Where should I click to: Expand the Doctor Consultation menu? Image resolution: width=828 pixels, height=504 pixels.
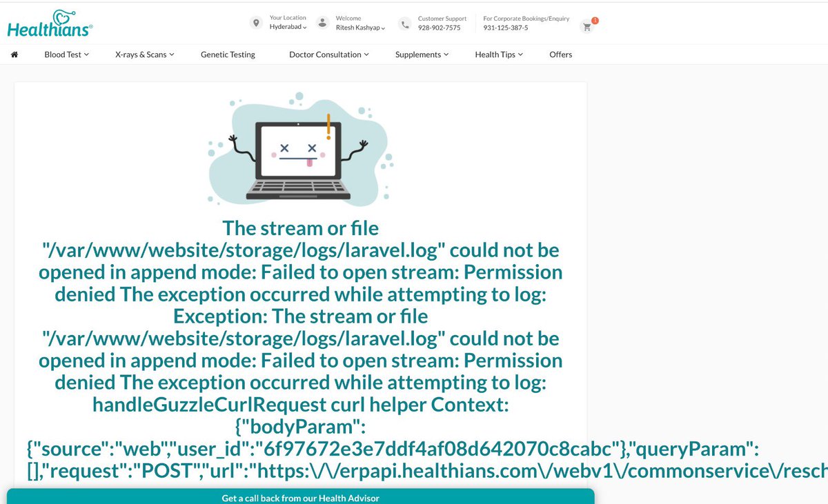click(x=329, y=54)
